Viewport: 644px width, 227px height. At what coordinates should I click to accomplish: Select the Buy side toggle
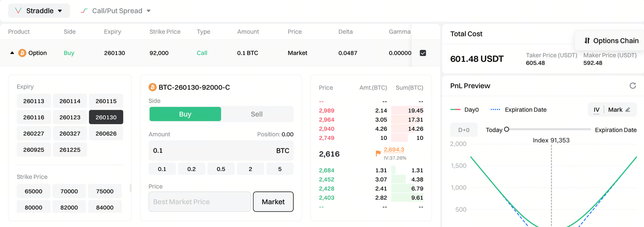[x=185, y=114]
